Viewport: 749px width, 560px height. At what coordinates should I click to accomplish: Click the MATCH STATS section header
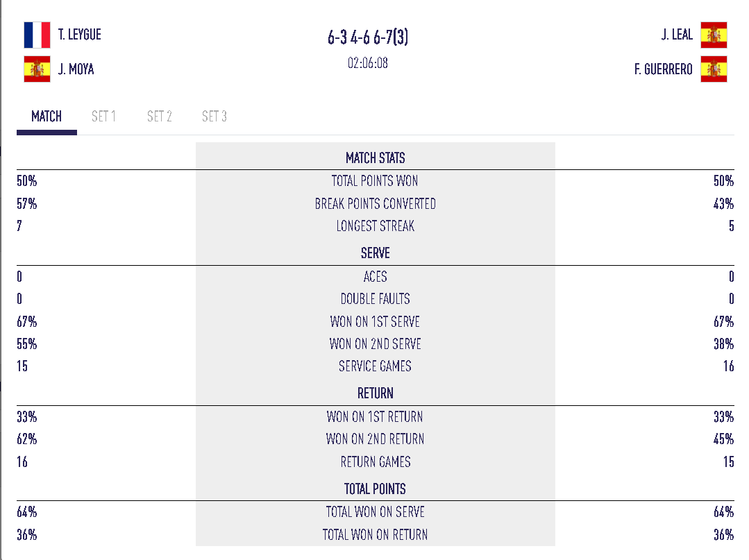375,158
